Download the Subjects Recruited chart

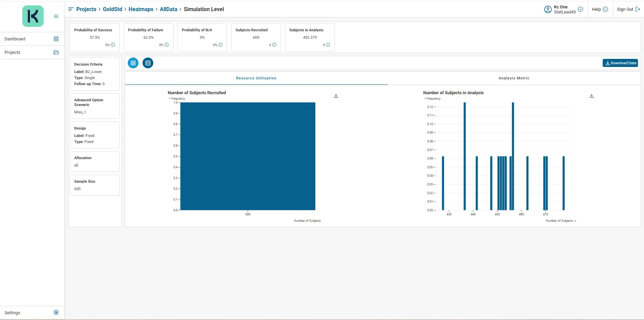pos(336,96)
